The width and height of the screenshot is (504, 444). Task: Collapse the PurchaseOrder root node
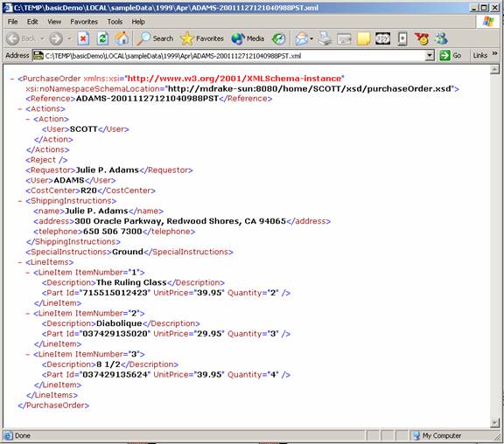12,79
